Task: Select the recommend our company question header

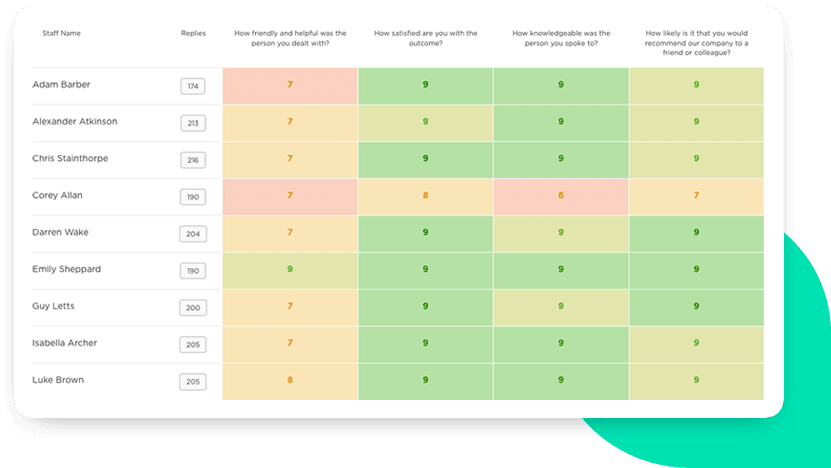Action: click(x=696, y=44)
